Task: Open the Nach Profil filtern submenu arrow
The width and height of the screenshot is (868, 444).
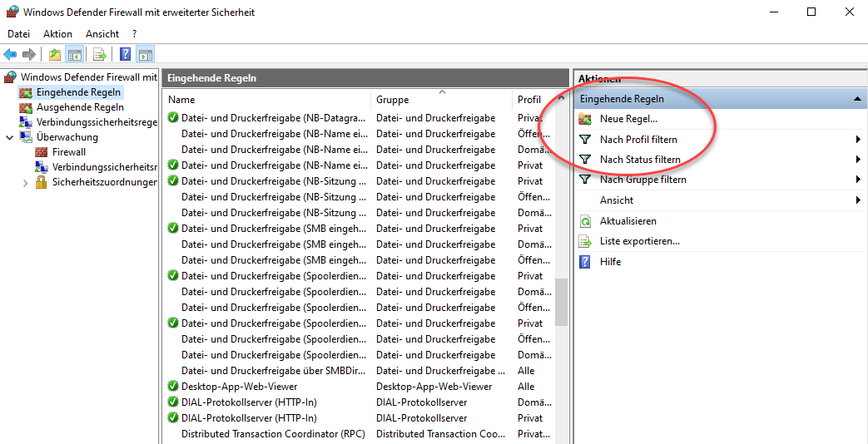Action: click(858, 140)
